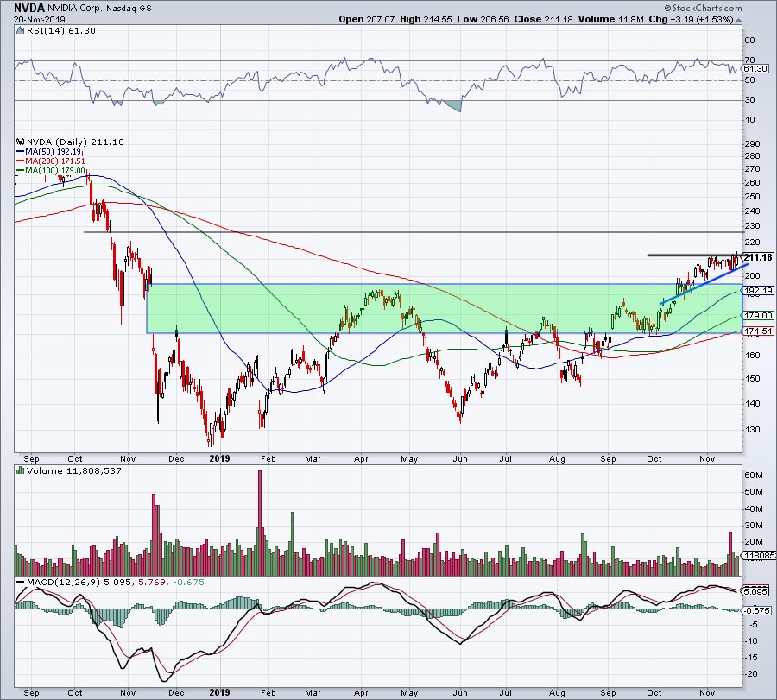
Task: Click the Dec label beneath the MACD panel
Action: click(176, 692)
